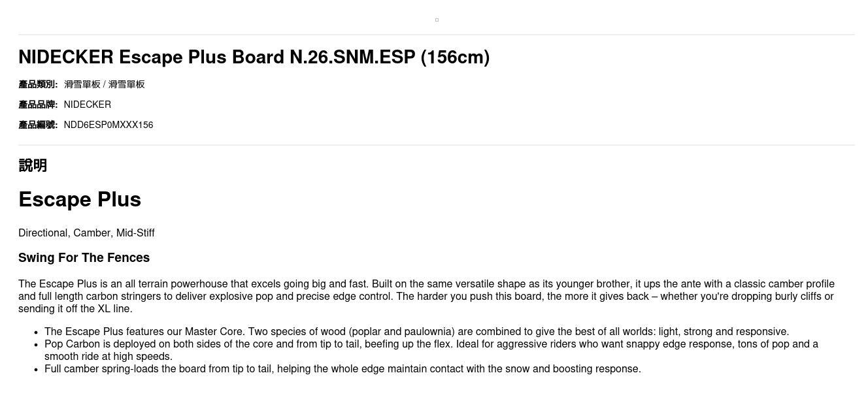
Task: Click the 產品編號 label
Action: point(38,125)
